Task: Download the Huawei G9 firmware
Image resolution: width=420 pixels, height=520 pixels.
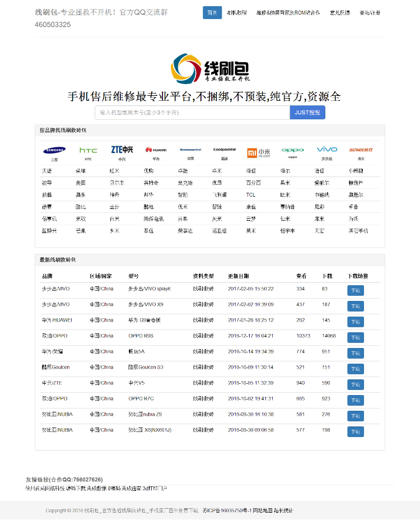Action: click(x=356, y=322)
